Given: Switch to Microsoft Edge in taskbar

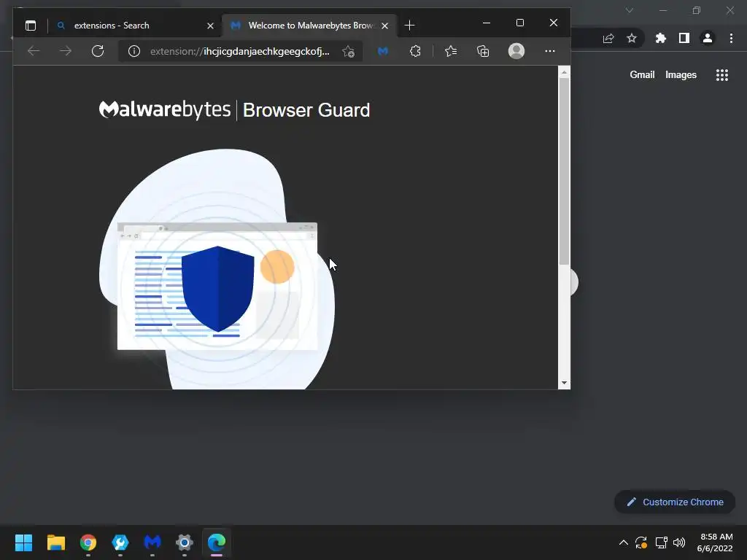Looking at the screenshot, I should pyautogui.click(x=217, y=542).
